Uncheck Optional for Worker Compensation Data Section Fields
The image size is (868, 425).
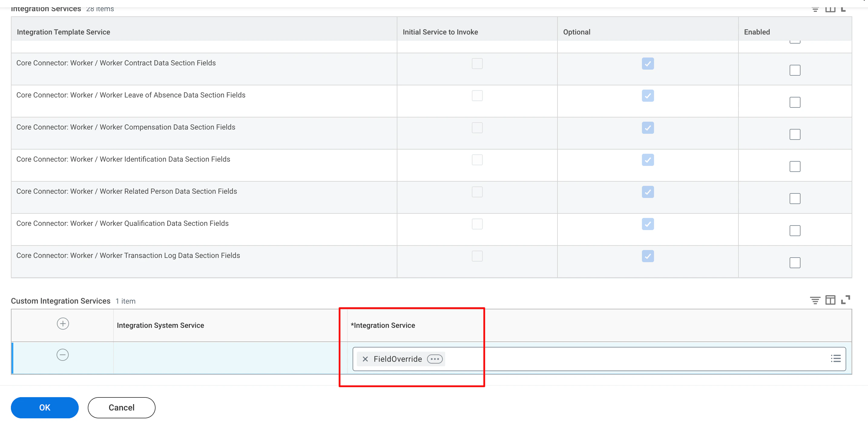tap(648, 127)
